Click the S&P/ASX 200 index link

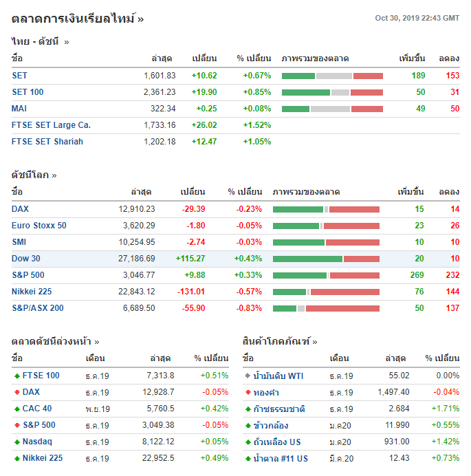[x=38, y=308]
